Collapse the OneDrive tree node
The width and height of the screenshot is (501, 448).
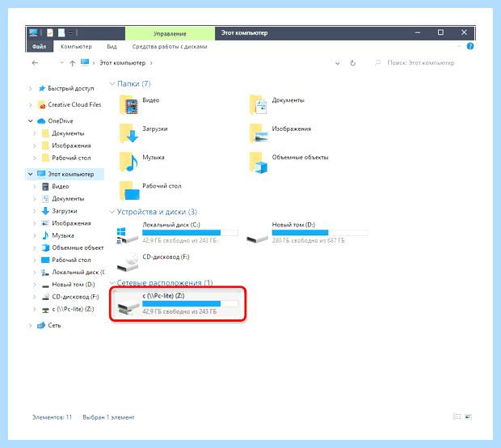pos(31,120)
